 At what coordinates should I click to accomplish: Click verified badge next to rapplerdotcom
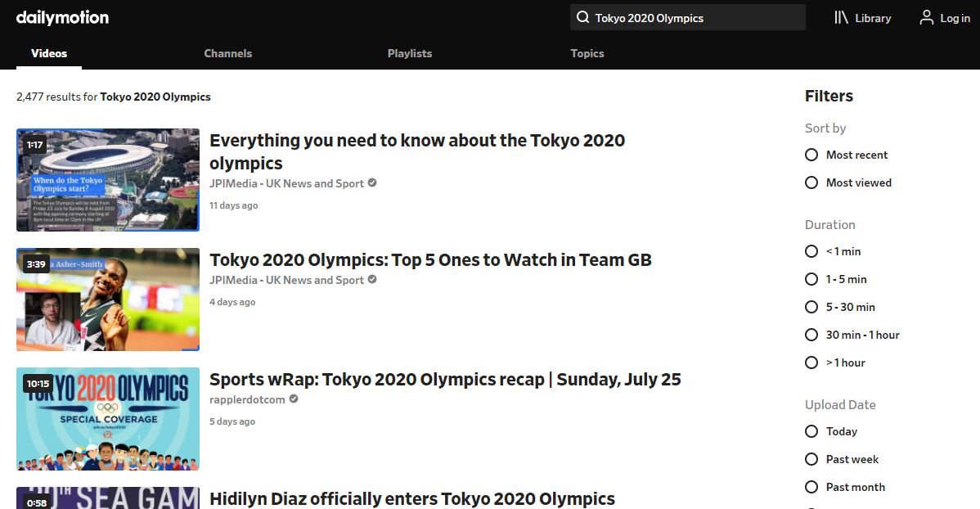pyautogui.click(x=294, y=399)
